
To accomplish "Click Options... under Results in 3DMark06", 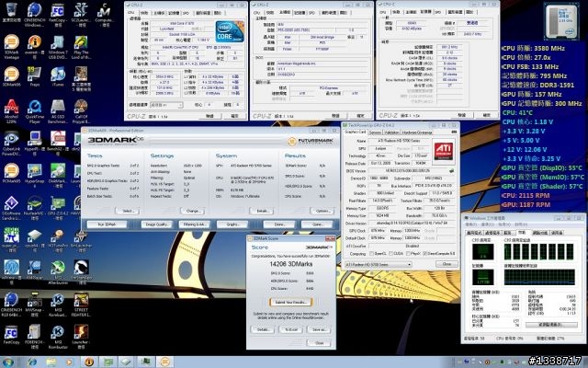I will 322,211.
